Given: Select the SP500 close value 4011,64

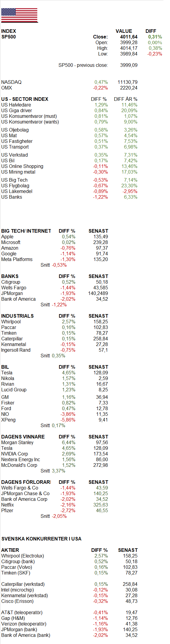Looking at the screenshot, I should pyautogui.click(x=129, y=37).
